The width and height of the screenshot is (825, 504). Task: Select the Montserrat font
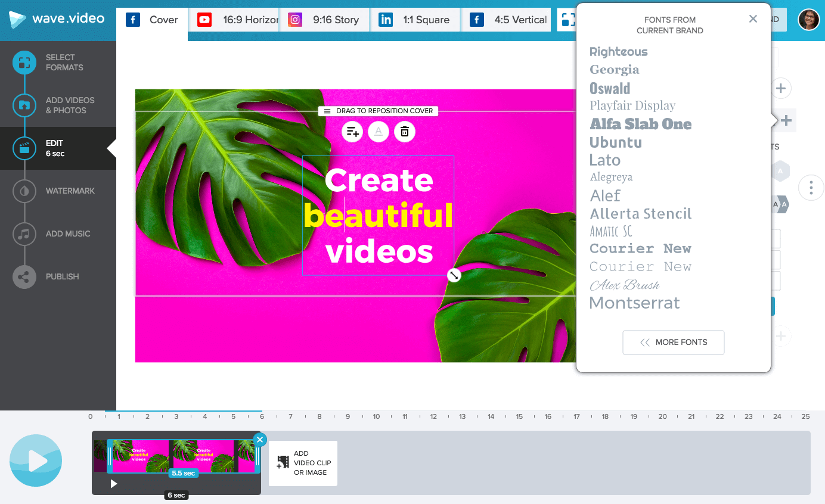tap(634, 303)
